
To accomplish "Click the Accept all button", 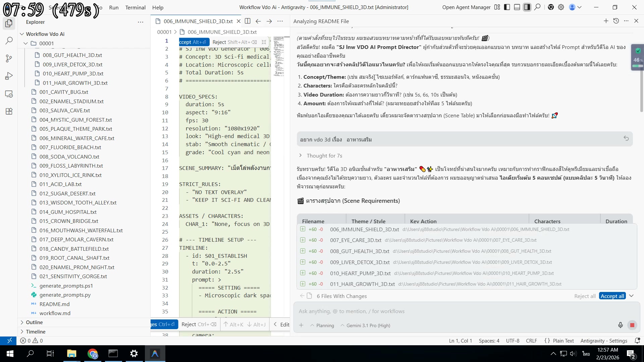I will pyautogui.click(x=612, y=296).
